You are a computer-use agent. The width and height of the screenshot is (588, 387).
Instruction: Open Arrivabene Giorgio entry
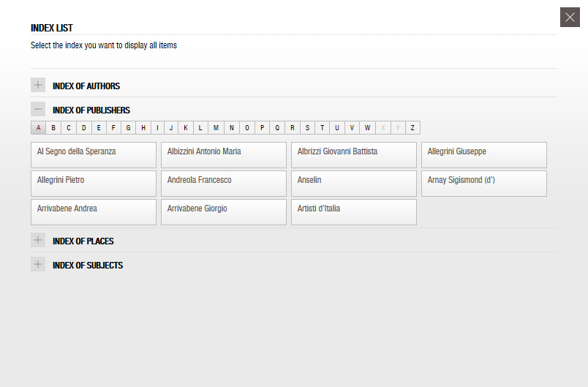click(224, 212)
